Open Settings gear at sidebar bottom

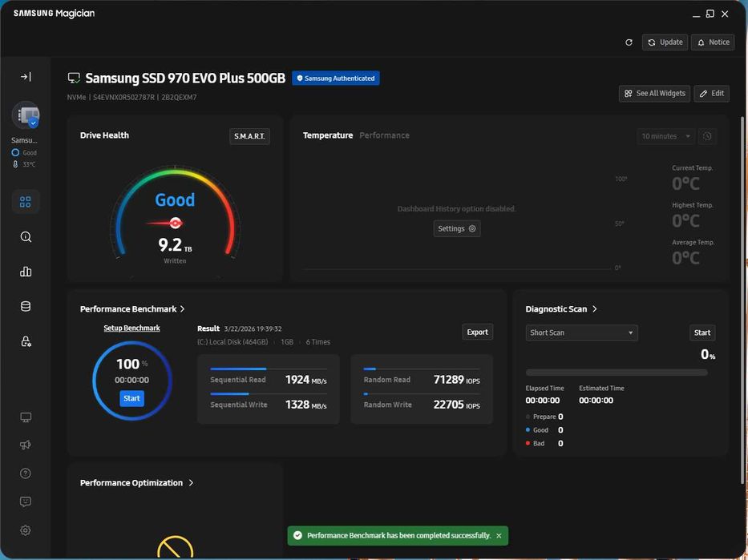[26, 530]
